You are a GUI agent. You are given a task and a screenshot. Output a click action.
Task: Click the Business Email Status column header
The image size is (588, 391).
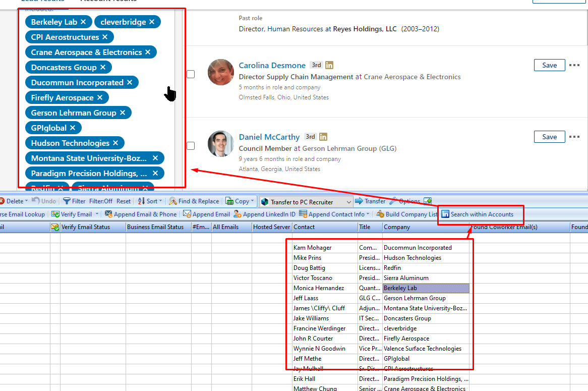[159, 227]
